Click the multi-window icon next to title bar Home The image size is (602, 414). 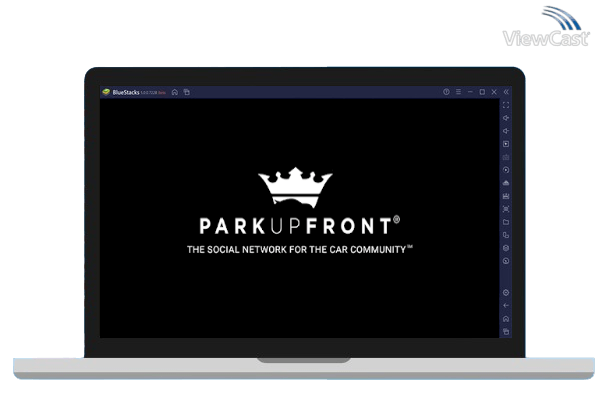click(x=187, y=92)
